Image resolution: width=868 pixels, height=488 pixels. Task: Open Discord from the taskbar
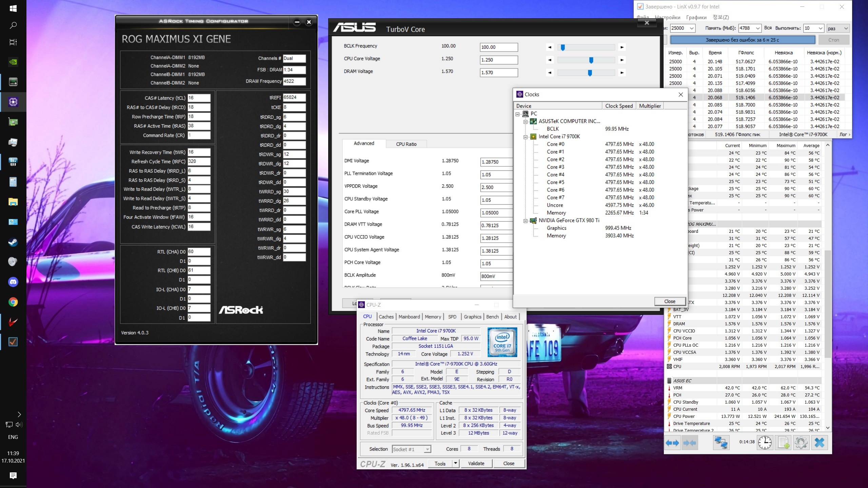click(x=13, y=282)
